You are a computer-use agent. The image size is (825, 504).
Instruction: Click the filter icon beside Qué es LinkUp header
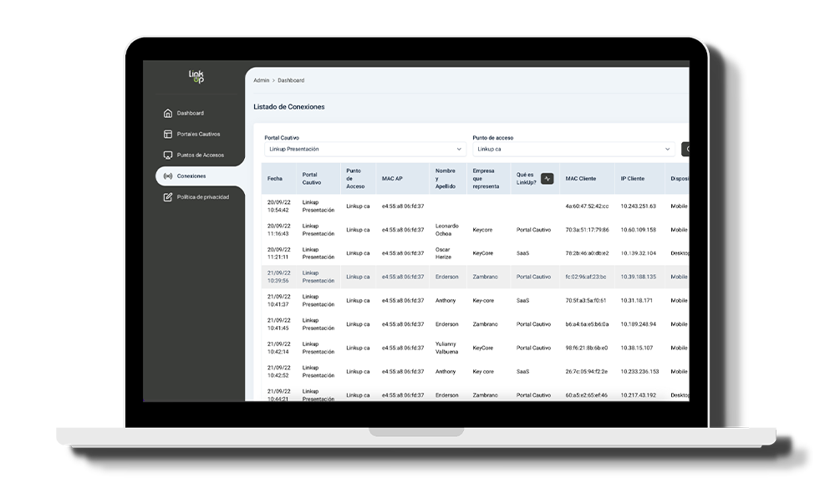(547, 179)
